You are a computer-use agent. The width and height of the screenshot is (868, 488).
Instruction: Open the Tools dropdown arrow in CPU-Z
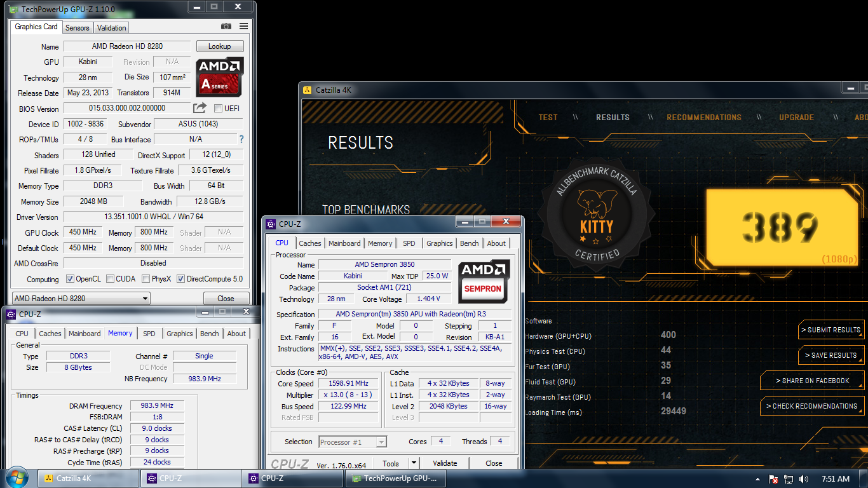pyautogui.click(x=414, y=463)
